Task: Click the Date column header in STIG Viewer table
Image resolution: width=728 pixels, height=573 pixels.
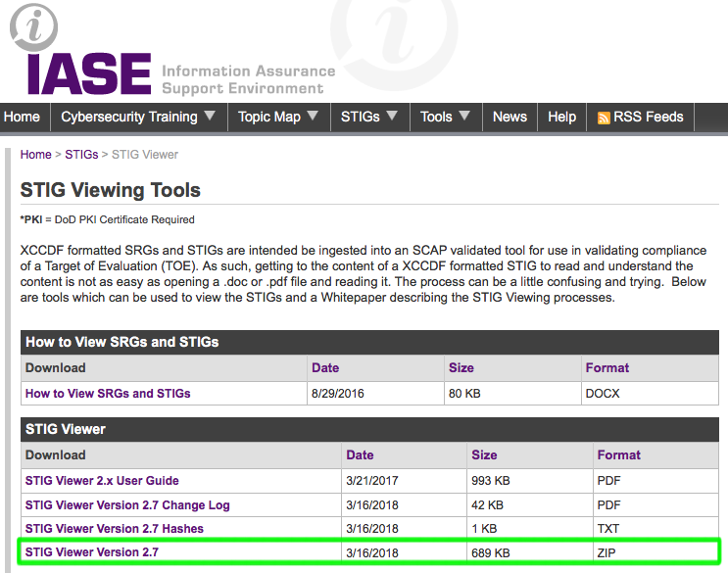Action: tap(360, 455)
